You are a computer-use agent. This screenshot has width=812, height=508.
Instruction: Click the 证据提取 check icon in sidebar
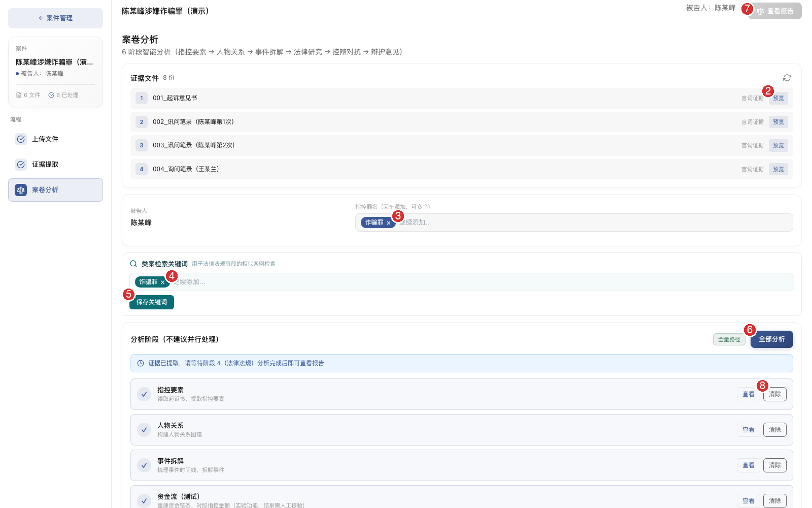(21, 165)
